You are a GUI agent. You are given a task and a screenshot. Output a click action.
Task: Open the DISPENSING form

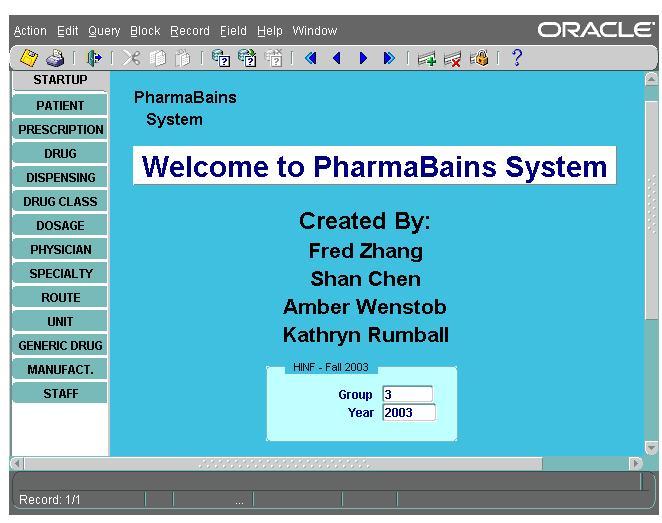pyautogui.click(x=60, y=177)
